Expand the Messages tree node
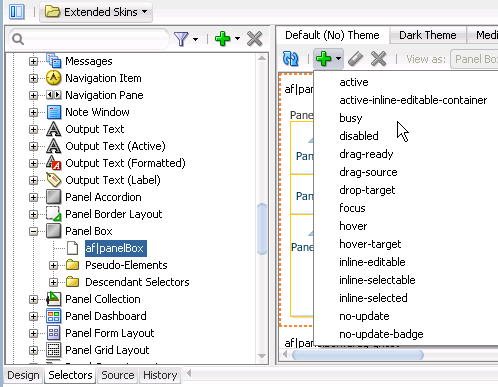This screenshot has height=387, width=498. point(33,61)
